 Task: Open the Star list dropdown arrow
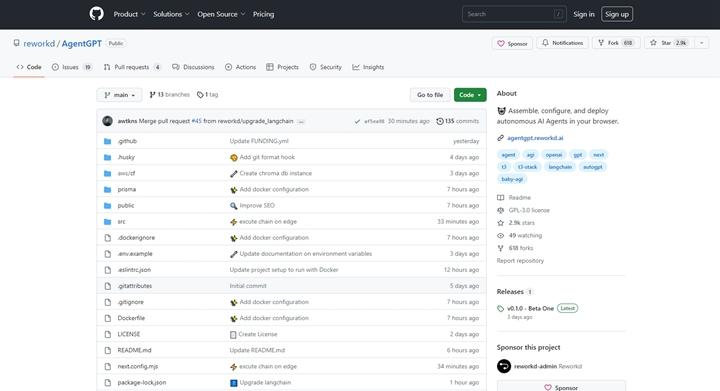click(701, 43)
